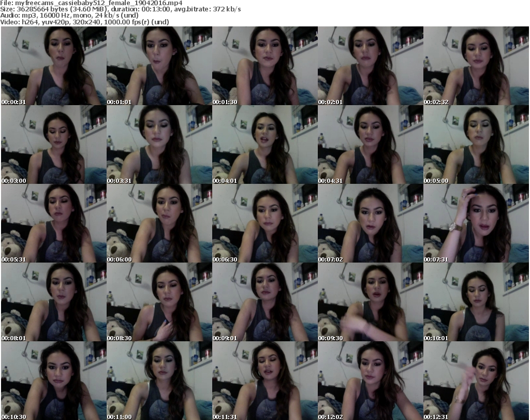
Task: Pick the preview frame at 00:07:02
Action: pos(370,224)
